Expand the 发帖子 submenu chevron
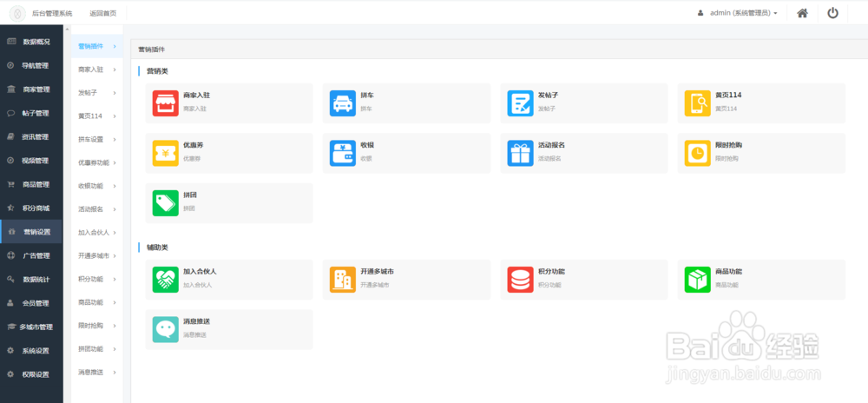Screen dimensions: 868x403 [115, 93]
